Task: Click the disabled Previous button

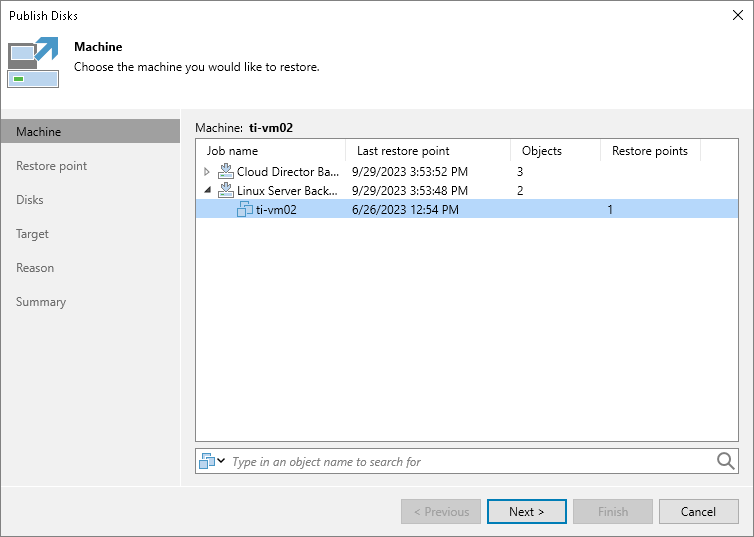Action: (441, 512)
